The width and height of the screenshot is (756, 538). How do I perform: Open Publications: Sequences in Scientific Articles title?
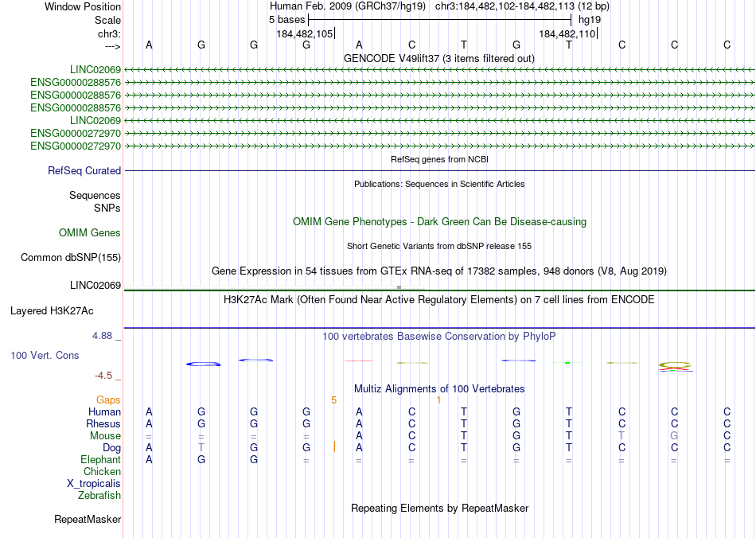click(x=439, y=184)
